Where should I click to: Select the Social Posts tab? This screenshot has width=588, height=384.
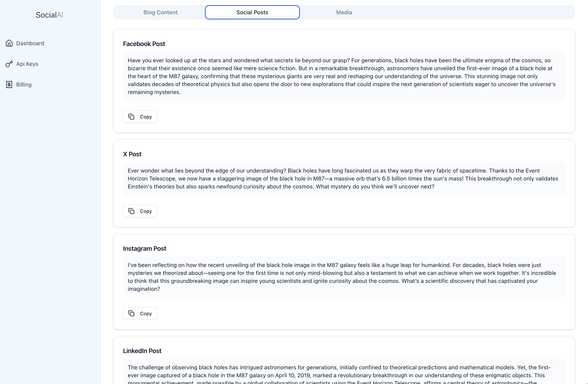pyautogui.click(x=252, y=12)
